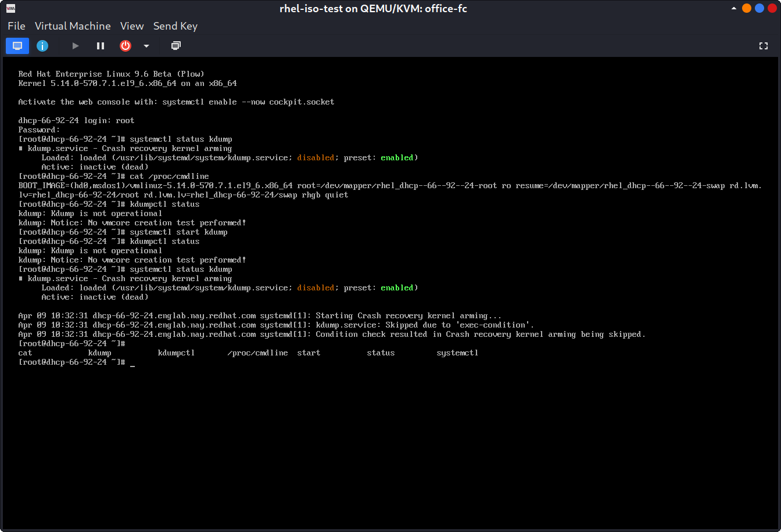Open the Send Key menu
This screenshot has width=781, height=532.
(x=175, y=26)
